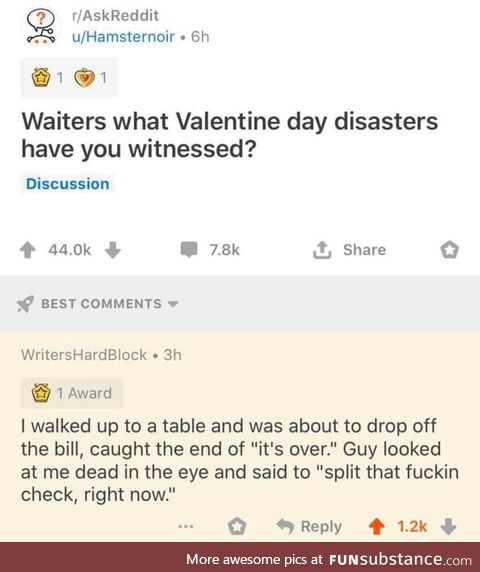Open WritersHardBlock's user profile
The width and height of the screenshot is (480, 572).
click(x=84, y=355)
